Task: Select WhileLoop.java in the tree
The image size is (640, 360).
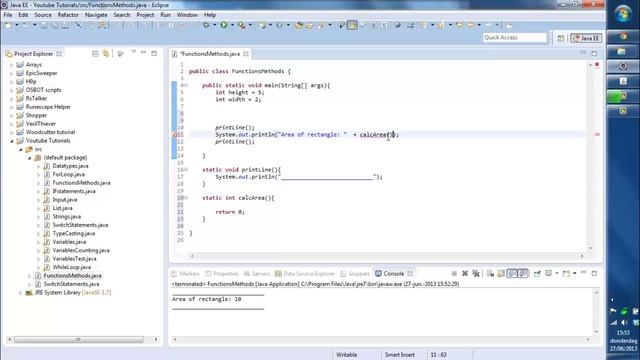Action: point(71,267)
